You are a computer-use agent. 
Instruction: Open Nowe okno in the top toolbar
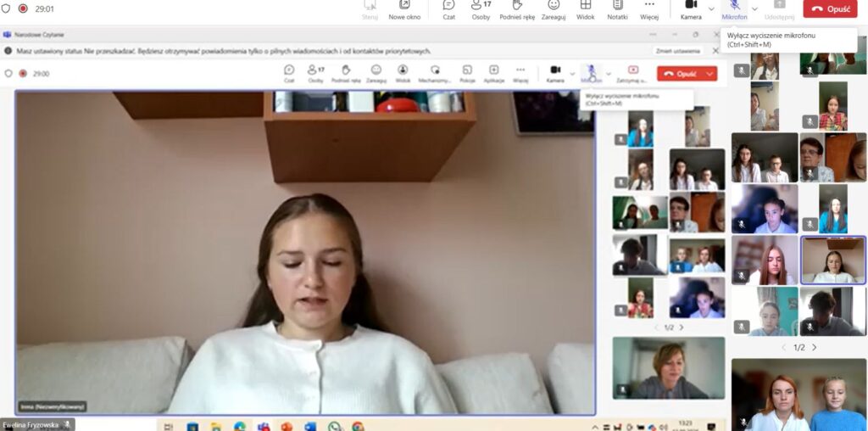click(404, 8)
